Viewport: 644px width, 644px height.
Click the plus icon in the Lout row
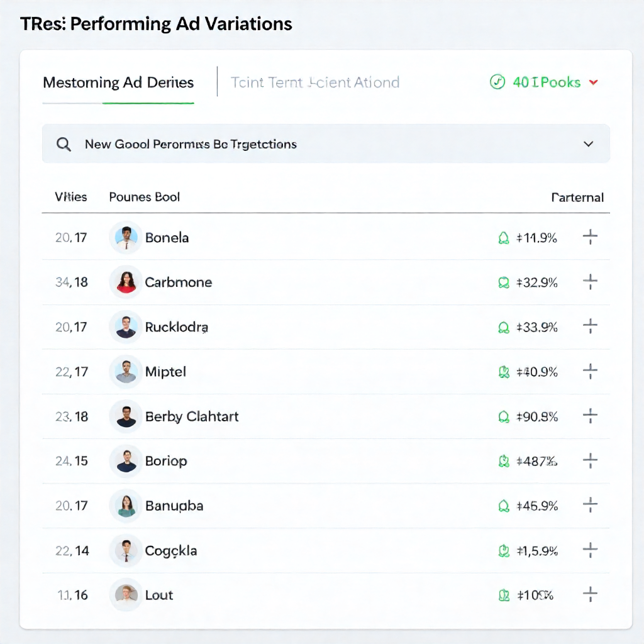pos(590,594)
